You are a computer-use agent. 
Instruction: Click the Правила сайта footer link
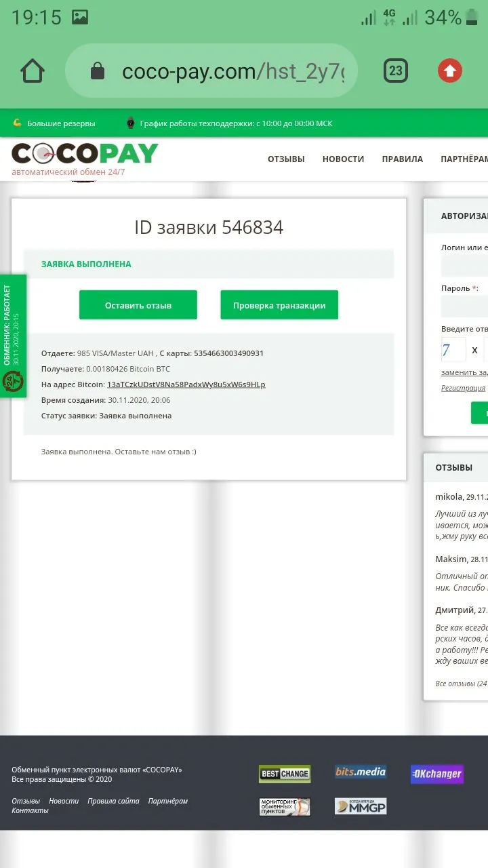click(x=113, y=801)
